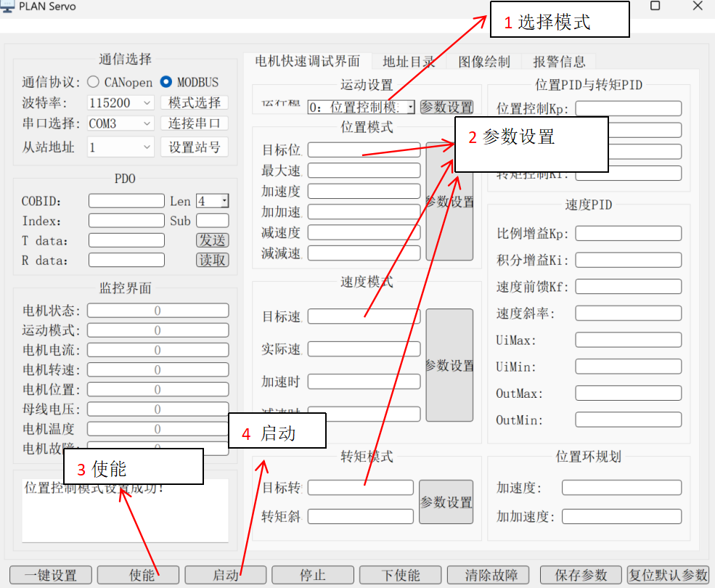
Task: Click the 积分增益Ki input field
Action: click(629, 260)
